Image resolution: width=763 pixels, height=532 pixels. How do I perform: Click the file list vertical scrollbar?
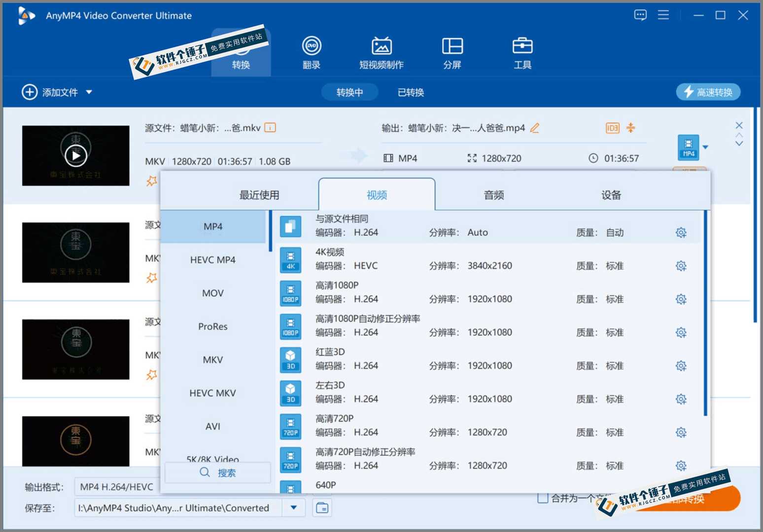[755, 215]
